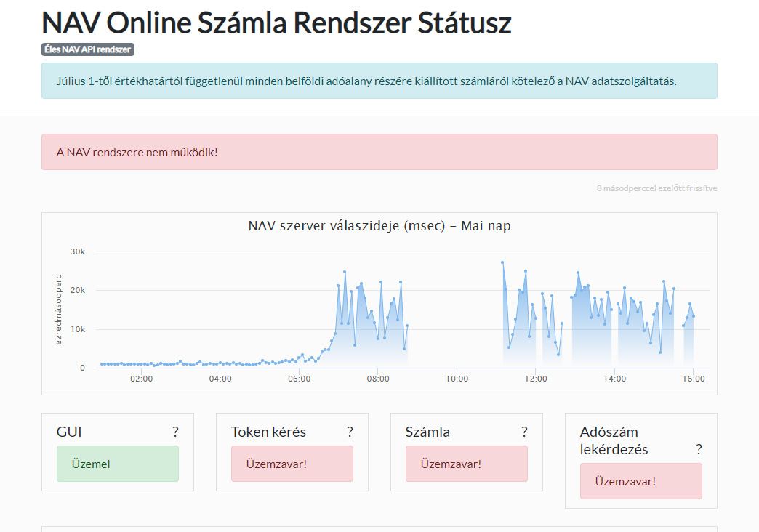Select the 08:00 tick on the time axis
The height and width of the screenshot is (532, 759).
click(x=378, y=379)
